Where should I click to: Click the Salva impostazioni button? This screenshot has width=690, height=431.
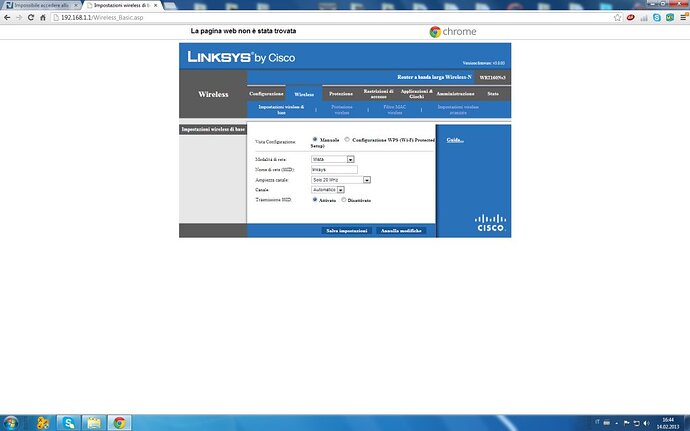click(346, 230)
